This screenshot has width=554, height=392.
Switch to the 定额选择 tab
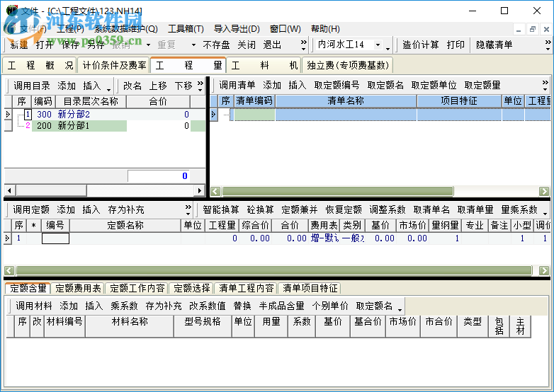point(192,288)
